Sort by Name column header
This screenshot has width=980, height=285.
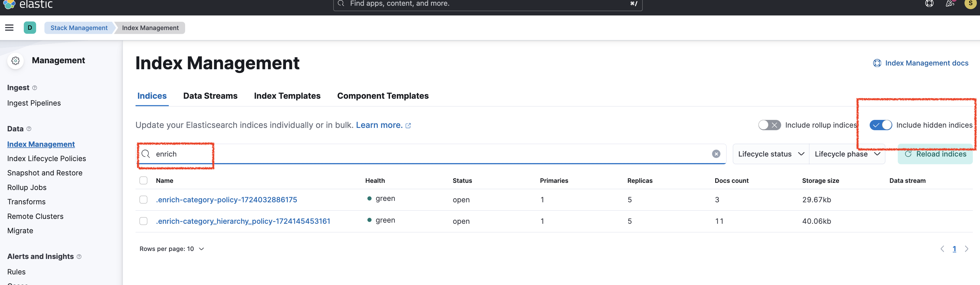(x=164, y=181)
